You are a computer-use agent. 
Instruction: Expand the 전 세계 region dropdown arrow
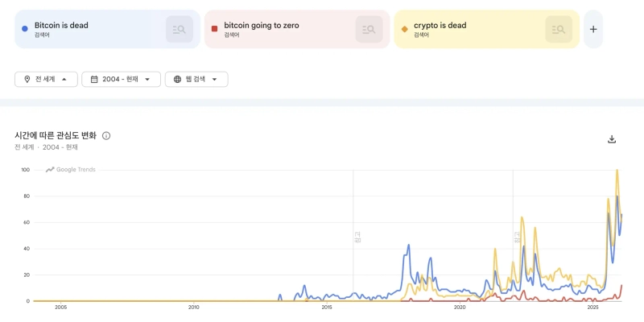click(x=64, y=79)
